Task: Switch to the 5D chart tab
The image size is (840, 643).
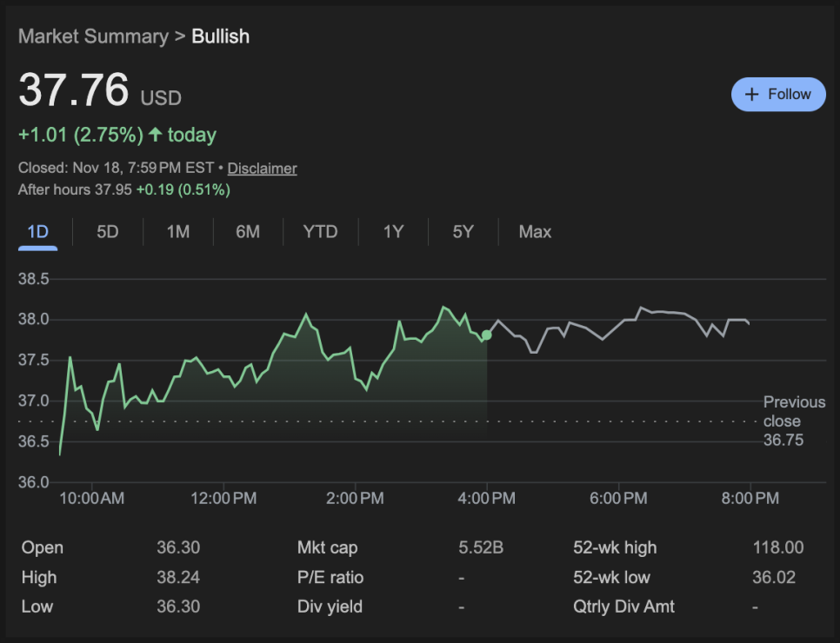Action: (x=107, y=232)
